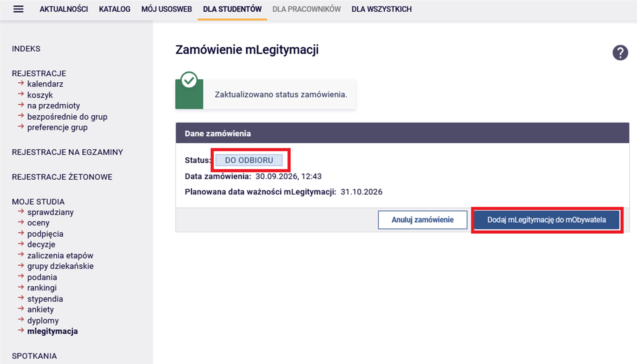Screen dimensions: 637x364
Task: Open koszyk in sidebar
Action: pyautogui.click(x=40, y=95)
